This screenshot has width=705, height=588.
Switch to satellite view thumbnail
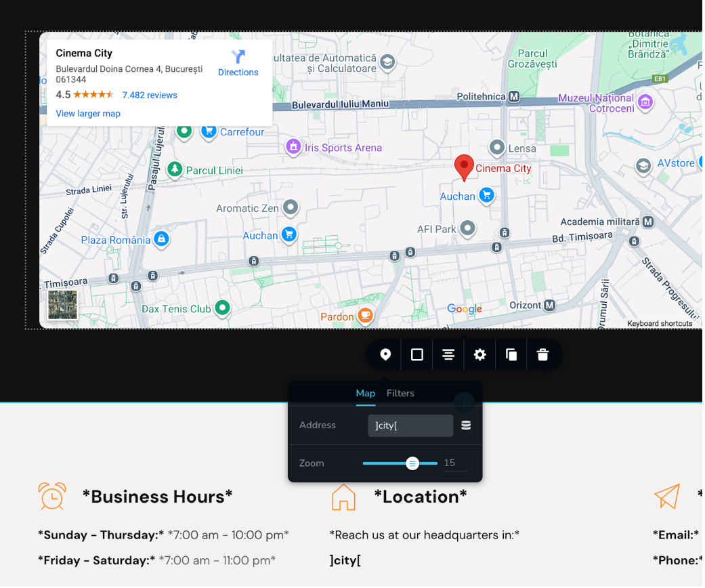tap(62, 305)
